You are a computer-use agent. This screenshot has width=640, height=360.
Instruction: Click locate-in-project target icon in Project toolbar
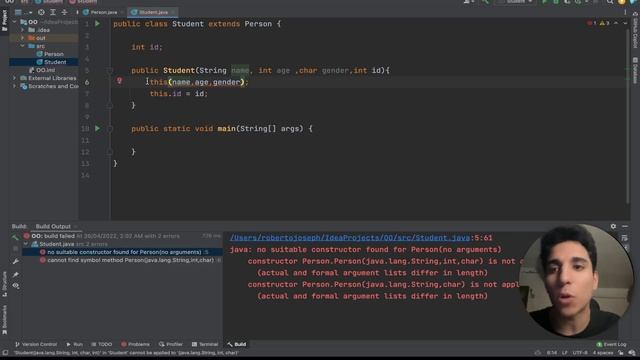(x=41, y=12)
